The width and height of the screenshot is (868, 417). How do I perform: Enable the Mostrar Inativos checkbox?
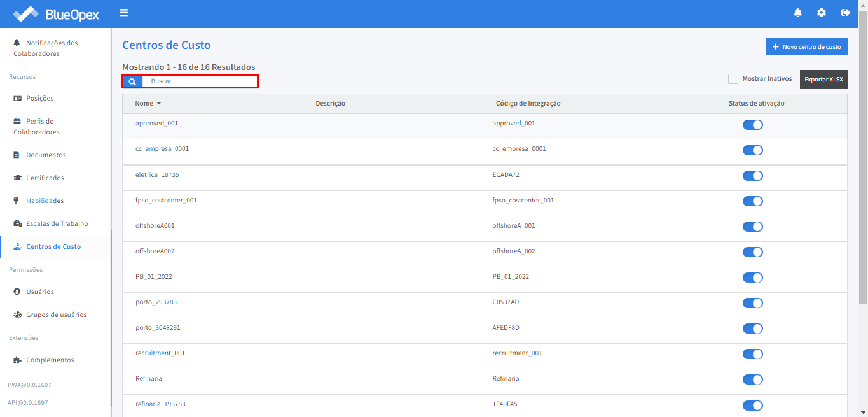(x=733, y=79)
